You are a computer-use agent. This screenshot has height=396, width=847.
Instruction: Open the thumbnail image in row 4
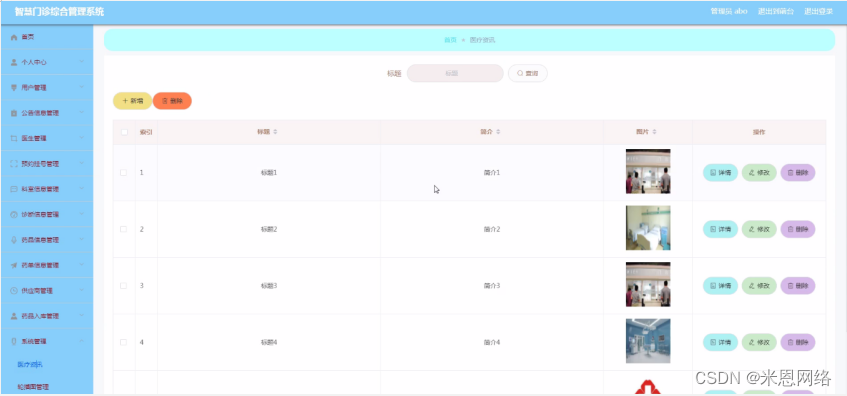click(x=648, y=341)
